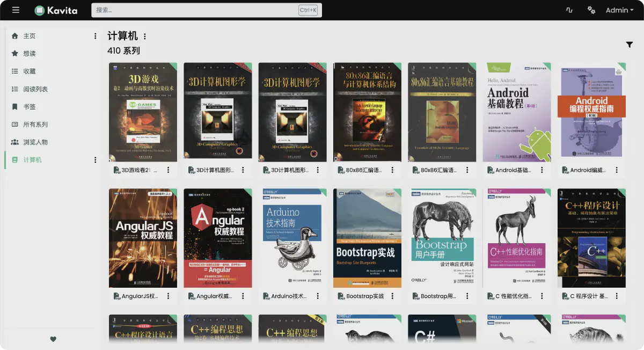Open three-dot menu beside 计算机 title
Viewport: 644px width, 350px height.
pos(145,37)
